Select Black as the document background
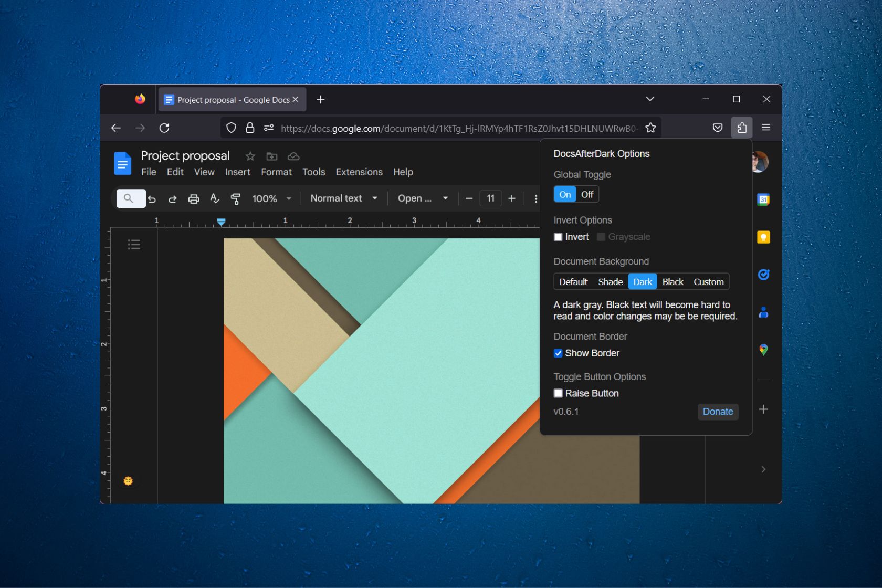 point(673,281)
